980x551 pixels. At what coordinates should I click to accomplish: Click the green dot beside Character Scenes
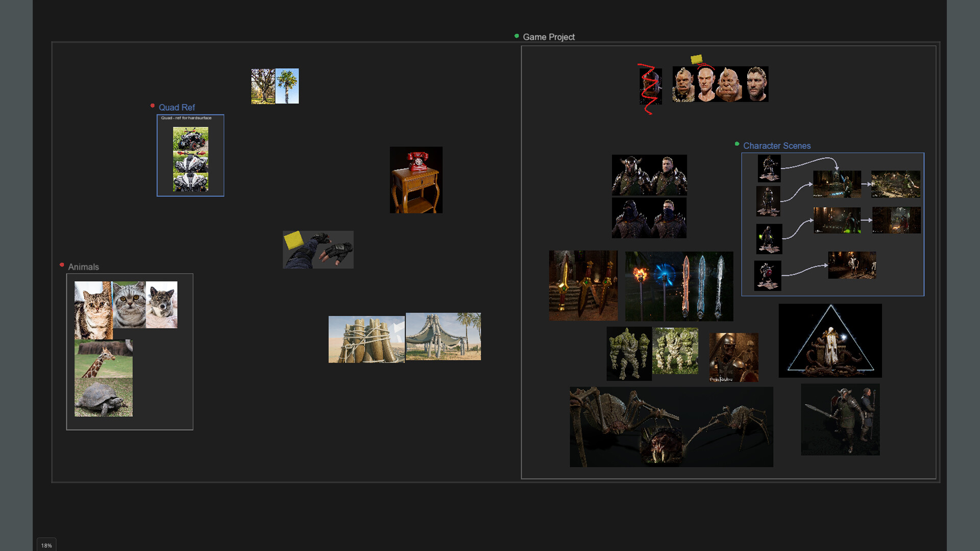tap(737, 144)
